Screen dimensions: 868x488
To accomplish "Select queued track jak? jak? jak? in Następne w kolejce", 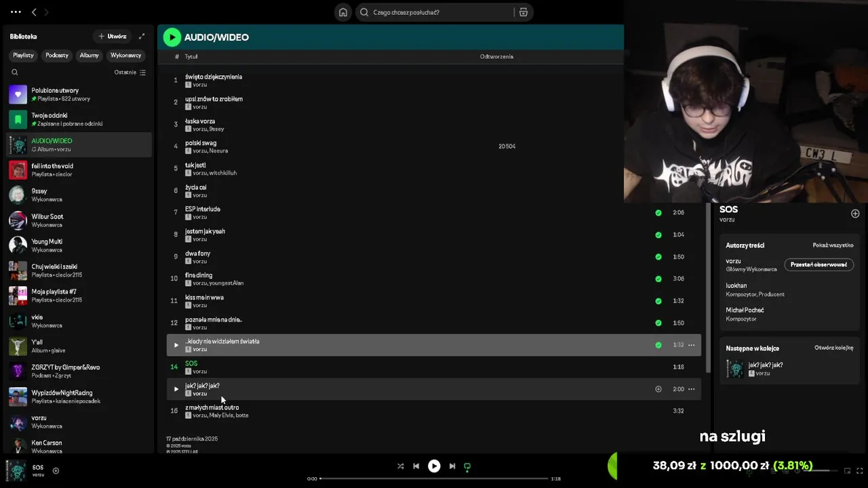I will click(x=790, y=369).
